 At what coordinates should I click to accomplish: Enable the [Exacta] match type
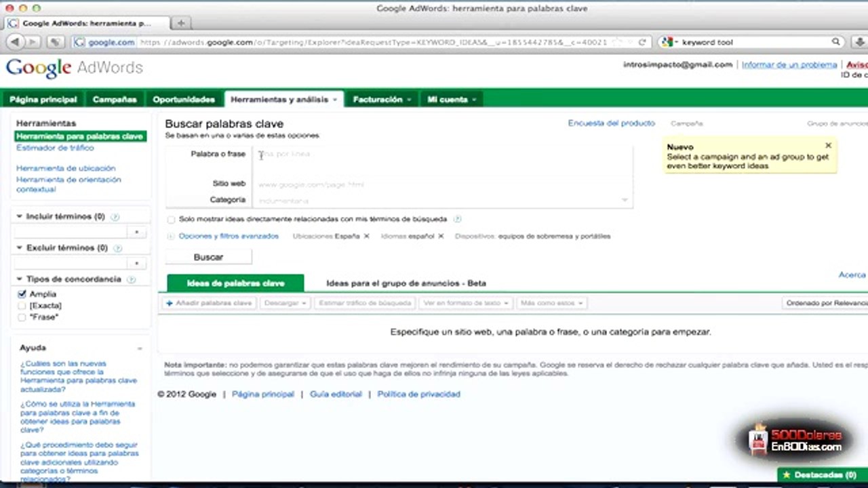(x=22, y=306)
